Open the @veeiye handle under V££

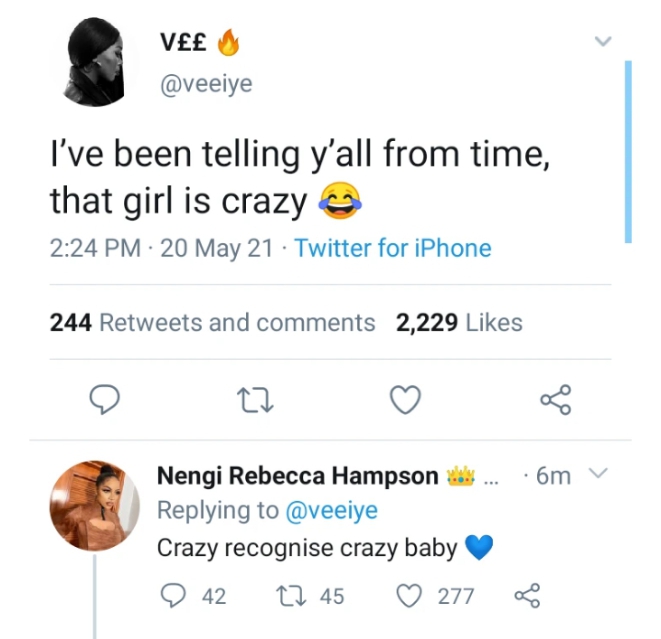pos(206,85)
